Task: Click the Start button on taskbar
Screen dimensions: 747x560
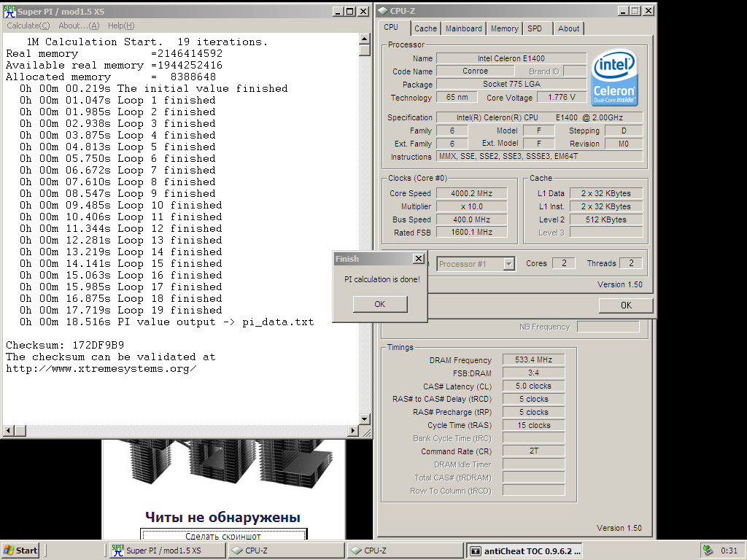Action: 20,551
